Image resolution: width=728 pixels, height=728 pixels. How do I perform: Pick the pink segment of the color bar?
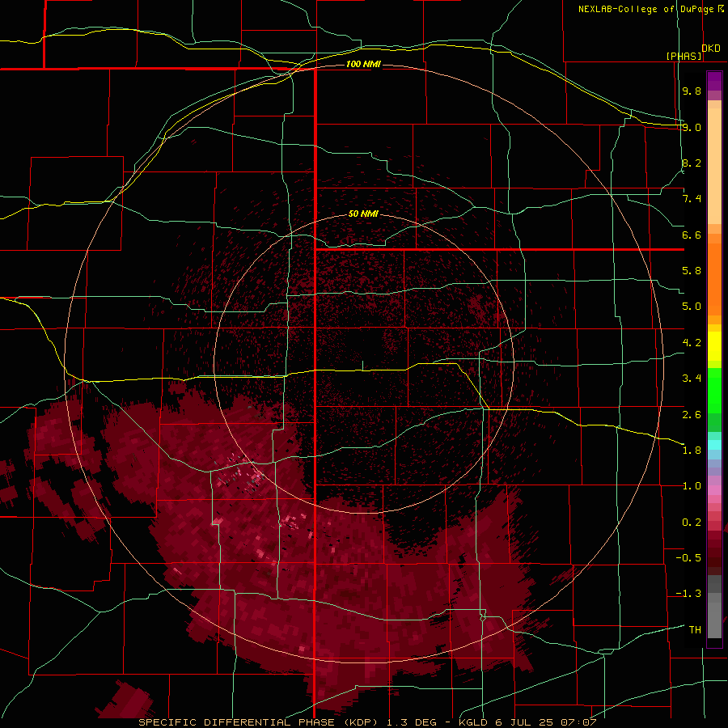tap(714, 490)
